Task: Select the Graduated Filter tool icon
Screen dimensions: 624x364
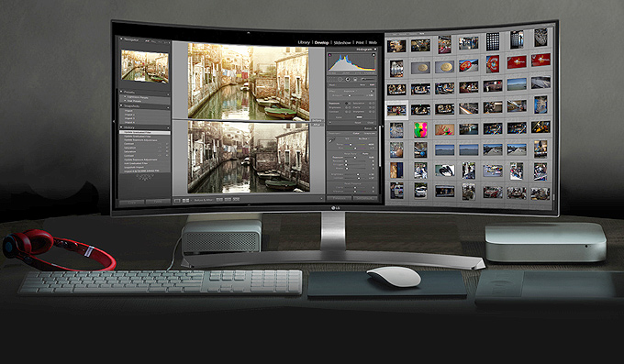Action: (x=355, y=79)
